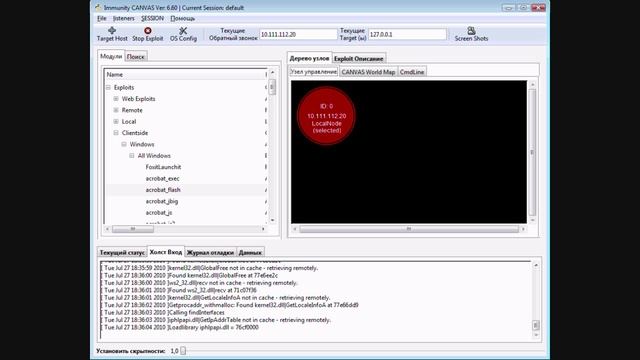The image size is (640, 360).
Task: Click the node view horizontal scrollbar
Action: [409, 229]
